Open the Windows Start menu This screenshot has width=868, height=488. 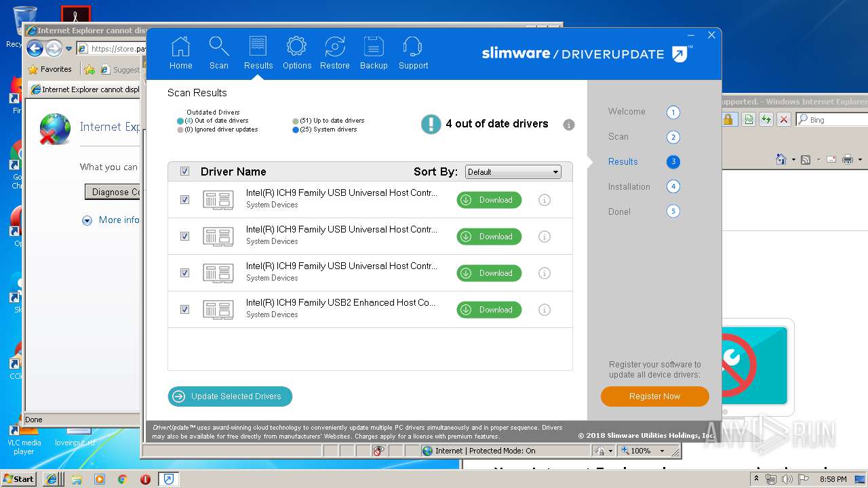pos(18,479)
